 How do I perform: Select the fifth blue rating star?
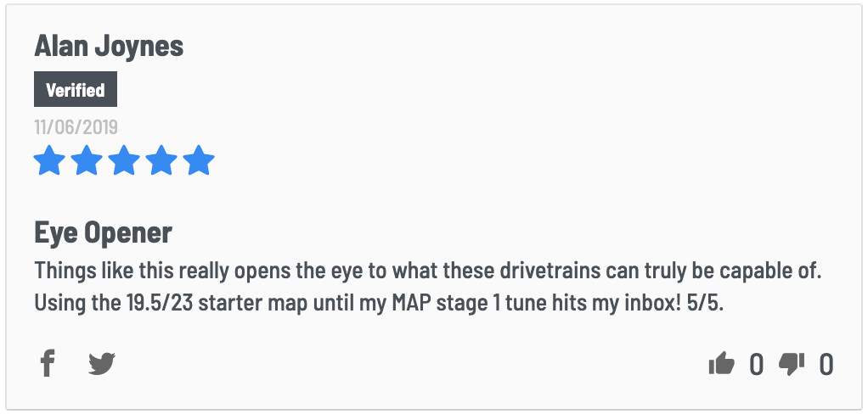(x=198, y=161)
